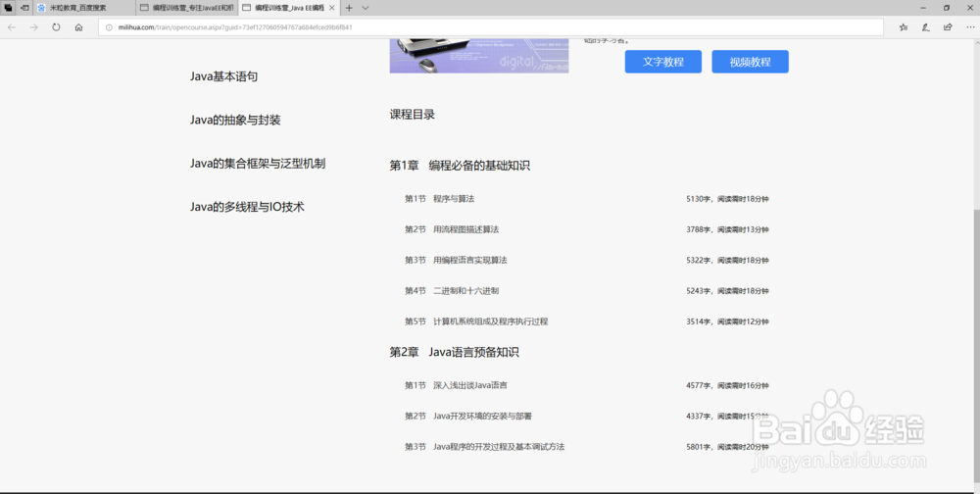Refresh the page with reload icon
Viewport: 980px width, 494px height.
tap(56, 27)
